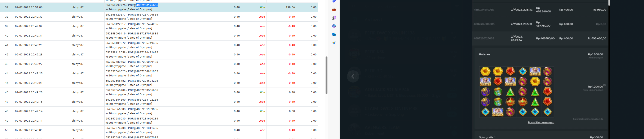Click the slot reel symbols grid image
This screenshot has width=644, height=139.
tap(516, 92)
